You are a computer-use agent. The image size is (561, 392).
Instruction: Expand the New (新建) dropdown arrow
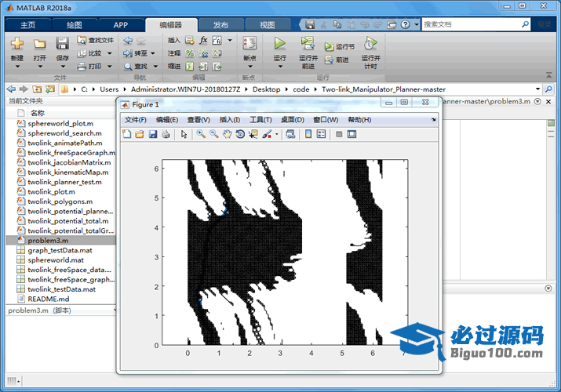(x=16, y=67)
